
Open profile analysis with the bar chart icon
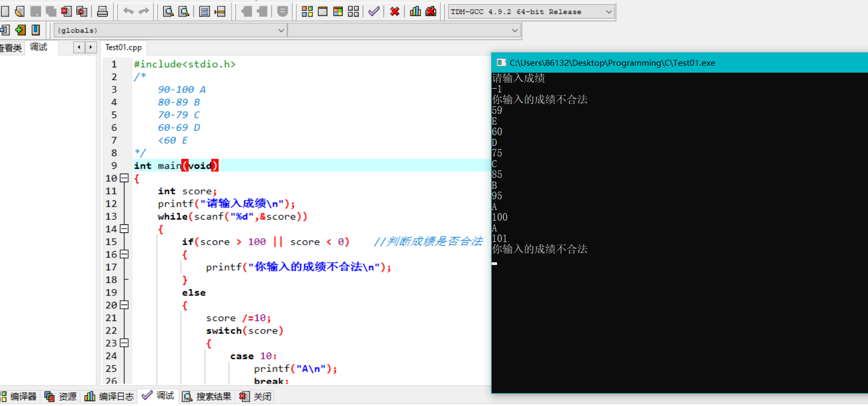[x=415, y=11]
